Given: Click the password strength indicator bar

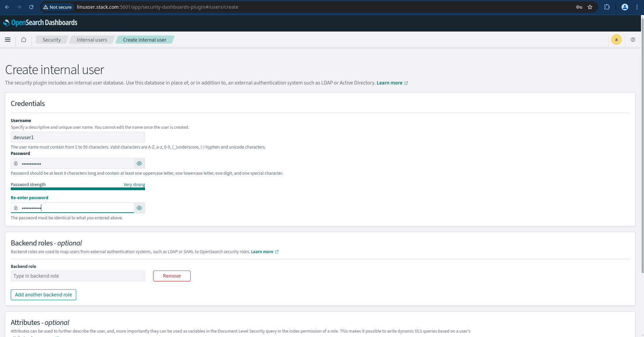Looking at the screenshot, I should (78, 189).
